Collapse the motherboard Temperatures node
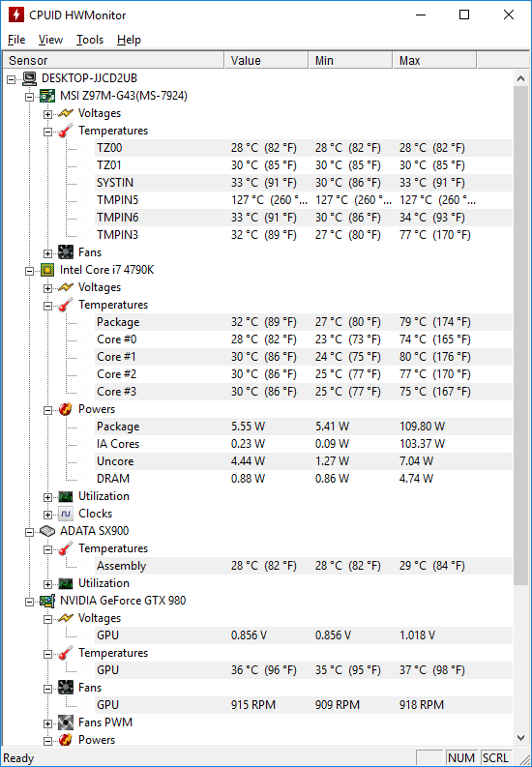532x767 pixels. [x=48, y=132]
